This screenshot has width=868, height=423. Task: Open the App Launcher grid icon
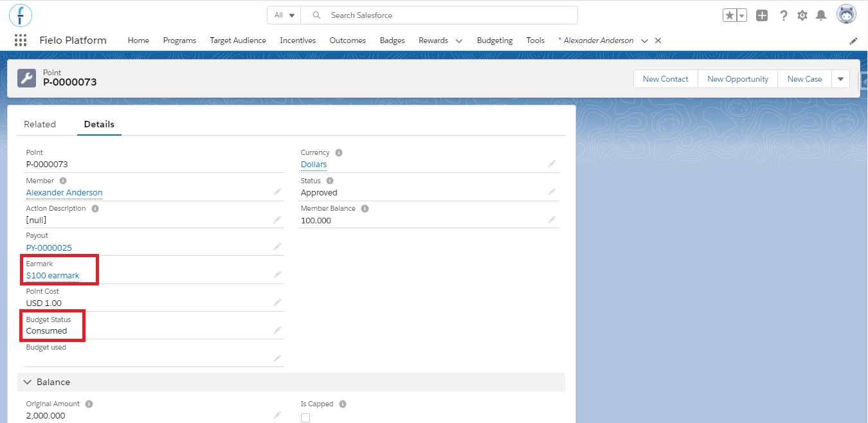tap(21, 40)
